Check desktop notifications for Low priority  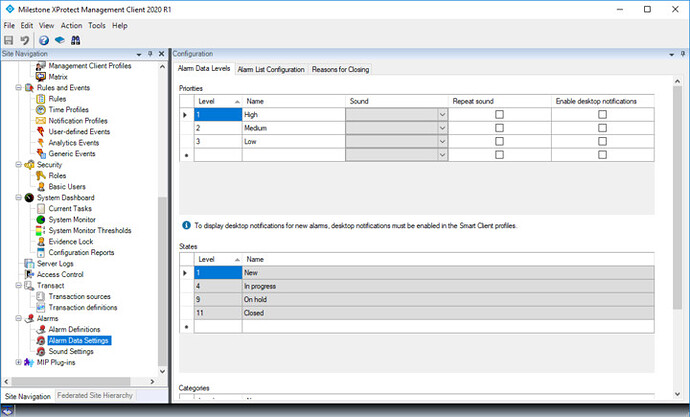pos(602,141)
